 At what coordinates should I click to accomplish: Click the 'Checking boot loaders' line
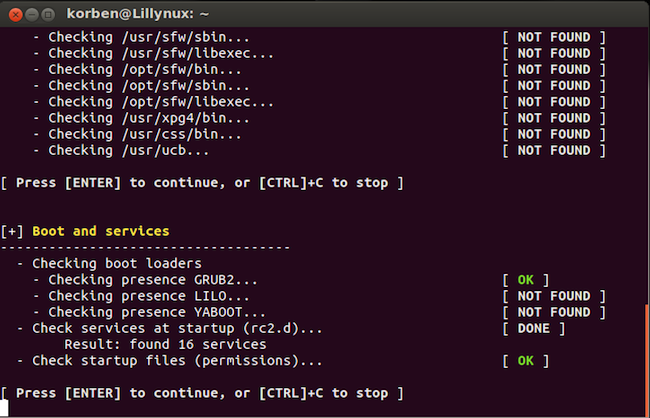tap(109, 264)
